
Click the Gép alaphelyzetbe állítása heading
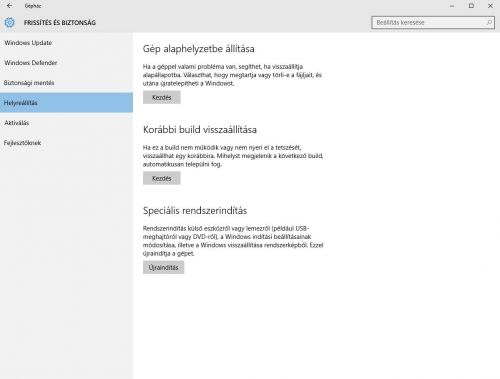click(x=199, y=49)
